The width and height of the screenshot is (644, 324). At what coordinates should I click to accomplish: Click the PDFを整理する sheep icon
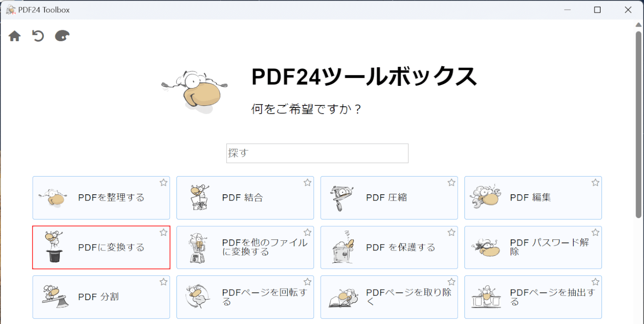pyautogui.click(x=53, y=197)
